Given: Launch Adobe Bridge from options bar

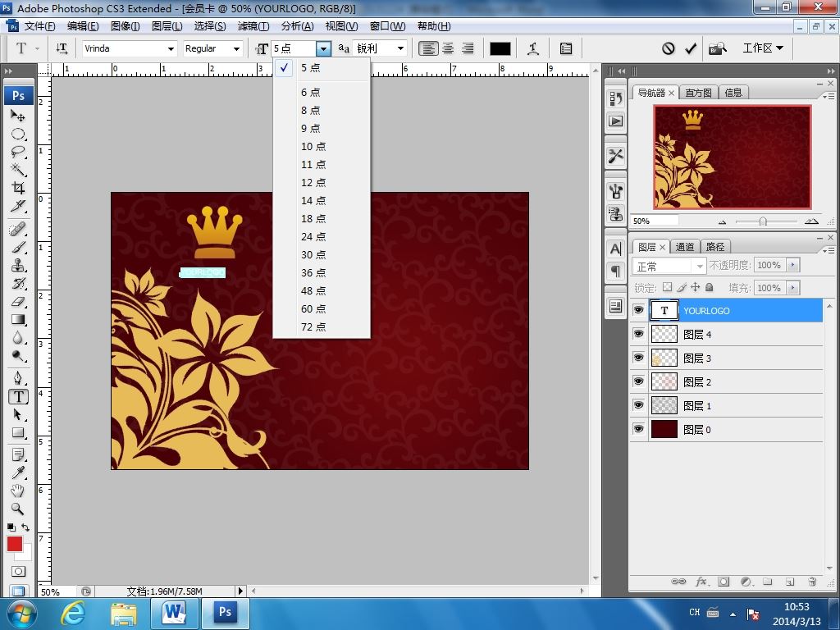Looking at the screenshot, I should click(x=718, y=48).
